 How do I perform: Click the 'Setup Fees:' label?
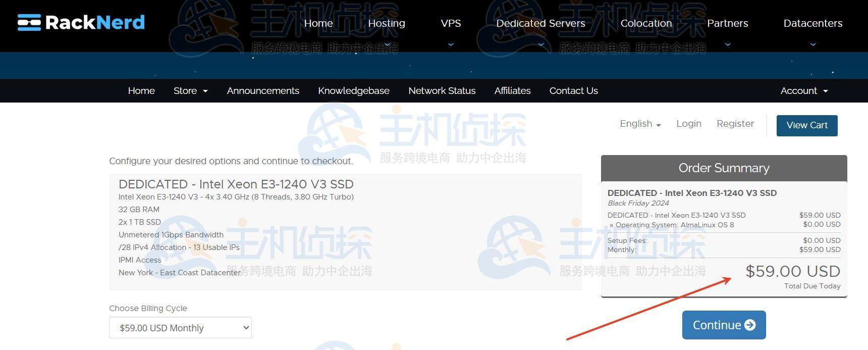click(x=627, y=240)
